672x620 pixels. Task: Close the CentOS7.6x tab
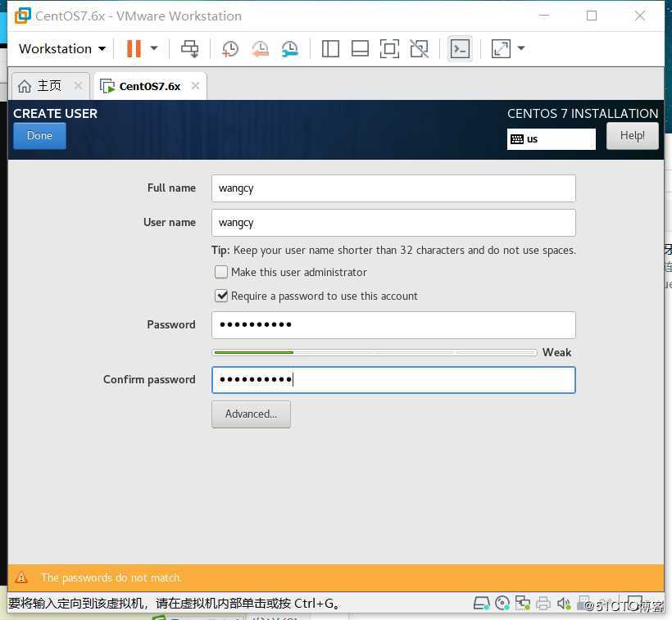tap(195, 86)
